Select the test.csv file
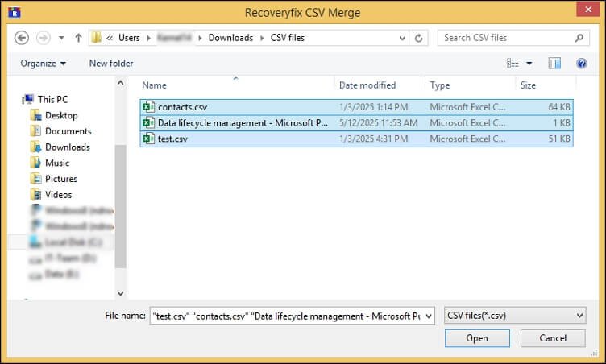 pyautogui.click(x=356, y=139)
